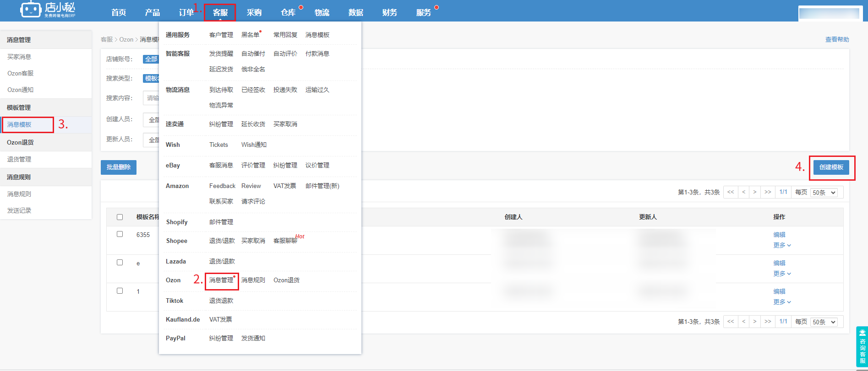Choose VAT发票 under Kaufland.de

pyautogui.click(x=221, y=319)
